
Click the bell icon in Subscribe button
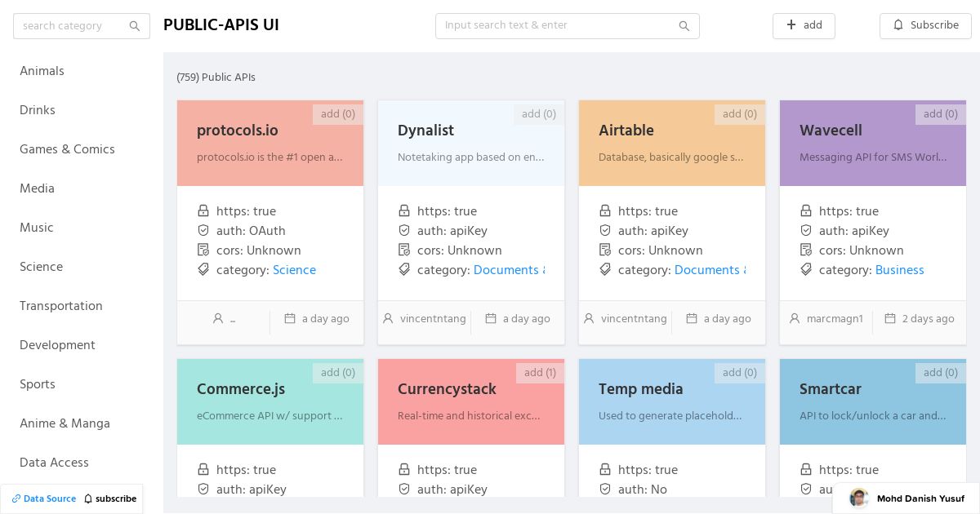tap(898, 25)
